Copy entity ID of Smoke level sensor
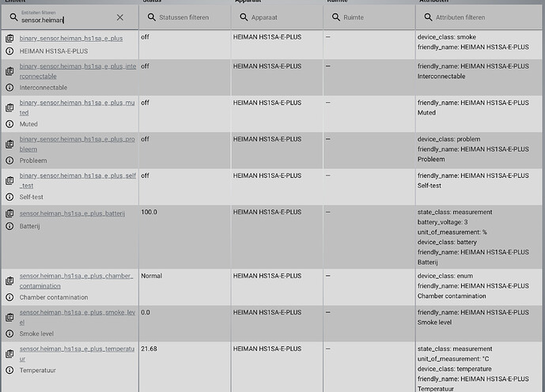This screenshot has height=392, width=545. 9,318
